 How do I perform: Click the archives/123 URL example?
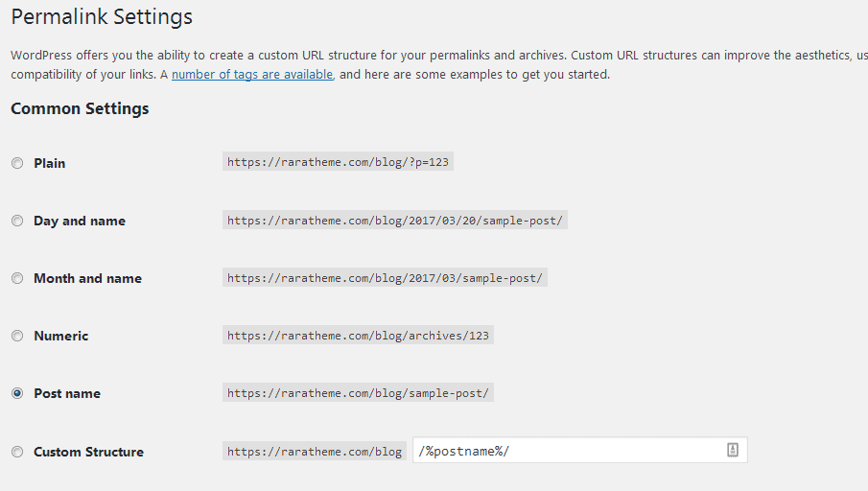[358, 336]
